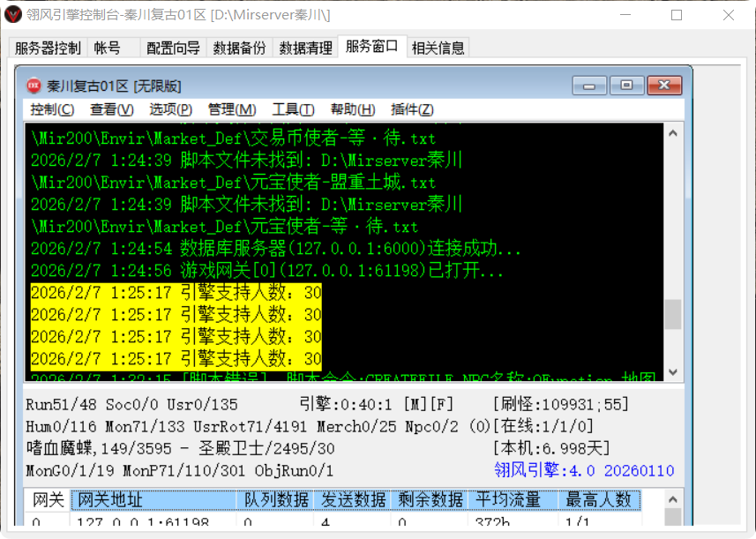Open the 工具(T) tools menu
The height and width of the screenshot is (539, 756).
click(292, 109)
